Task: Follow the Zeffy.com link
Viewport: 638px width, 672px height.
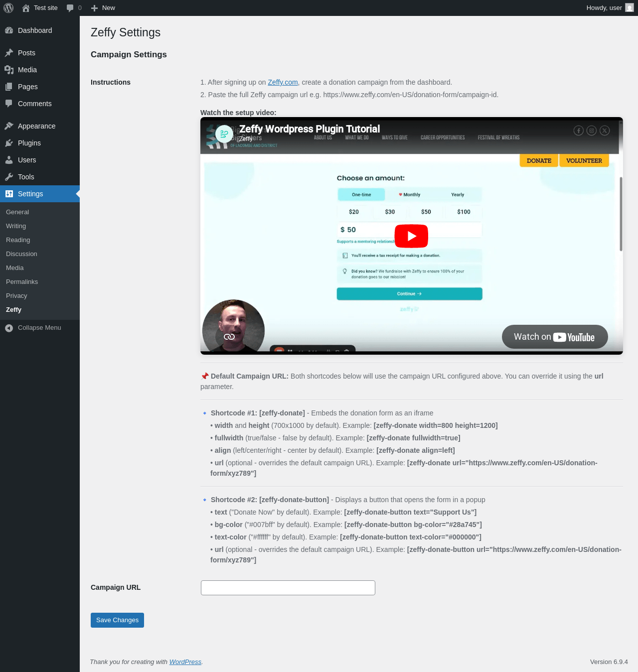Action: (283, 82)
